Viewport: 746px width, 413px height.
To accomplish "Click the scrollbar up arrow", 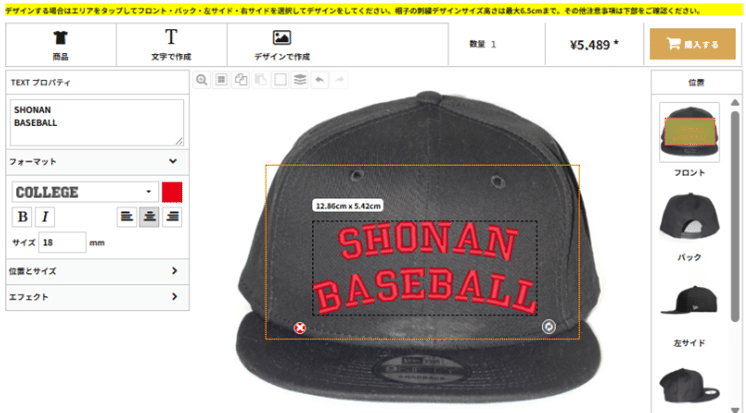I will pos(735,102).
